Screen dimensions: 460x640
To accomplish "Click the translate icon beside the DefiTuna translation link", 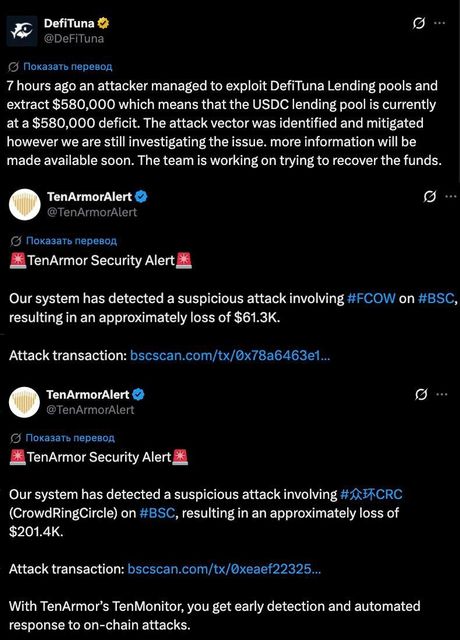I will [13, 67].
